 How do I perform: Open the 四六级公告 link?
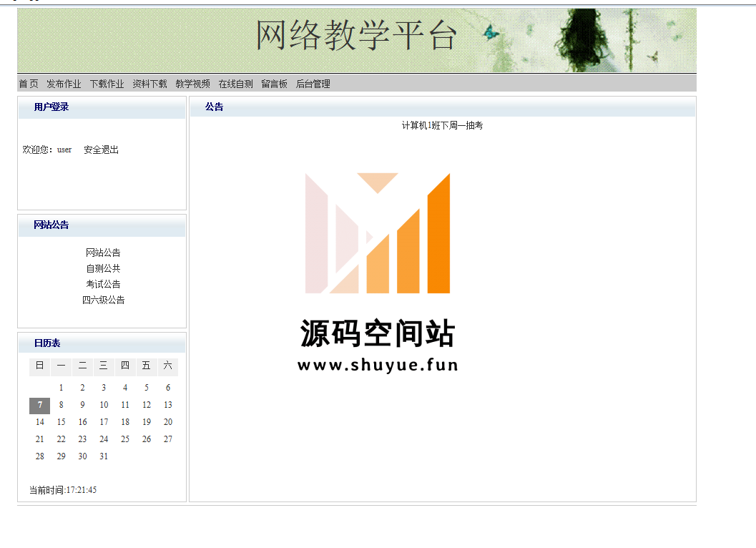point(103,300)
